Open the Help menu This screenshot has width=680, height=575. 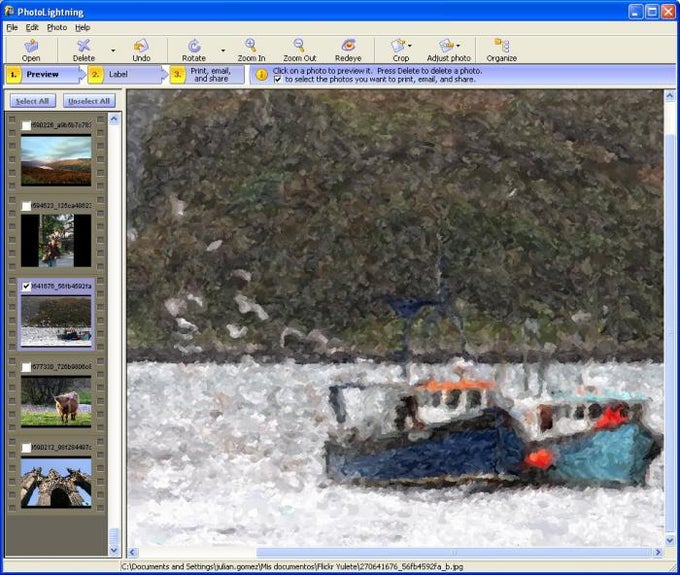(82, 27)
